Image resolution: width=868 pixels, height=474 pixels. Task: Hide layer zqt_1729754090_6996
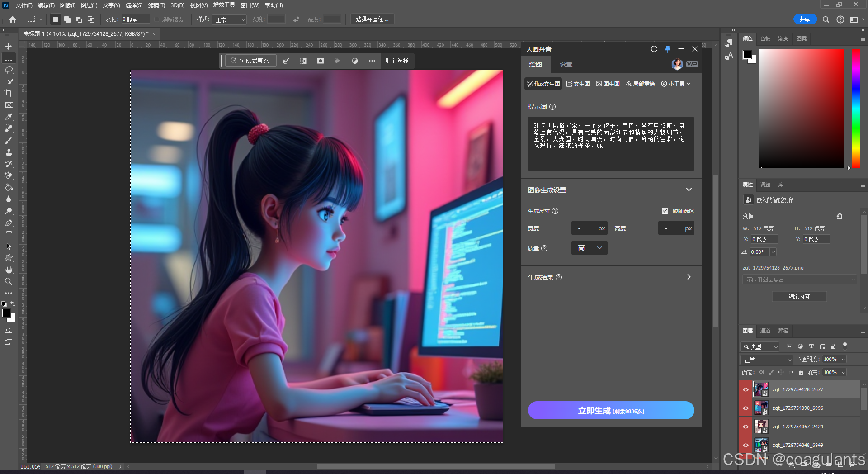pyautogui.click(x=745, y=408)
